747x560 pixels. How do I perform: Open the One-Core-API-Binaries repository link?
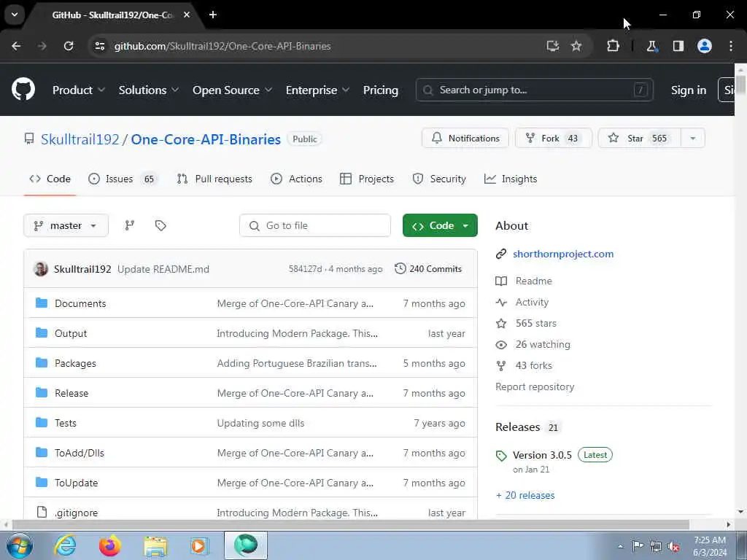coord(206,139)
